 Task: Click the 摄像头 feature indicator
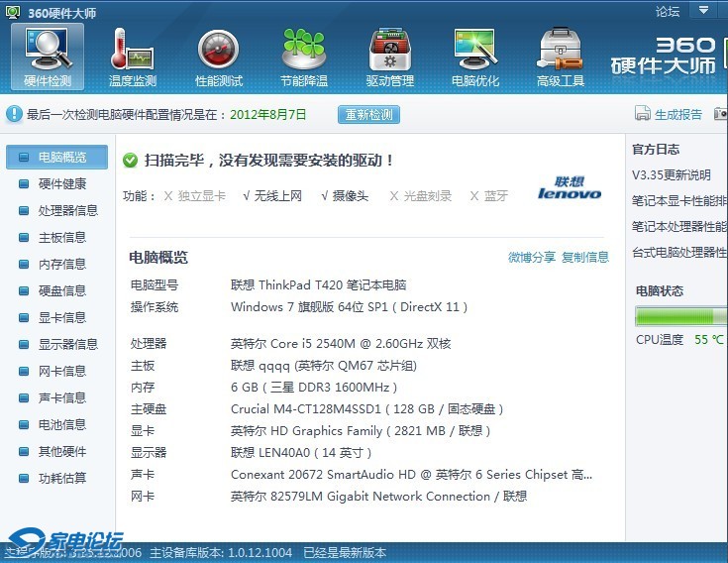pyautogui.click(x=345, y=196)
